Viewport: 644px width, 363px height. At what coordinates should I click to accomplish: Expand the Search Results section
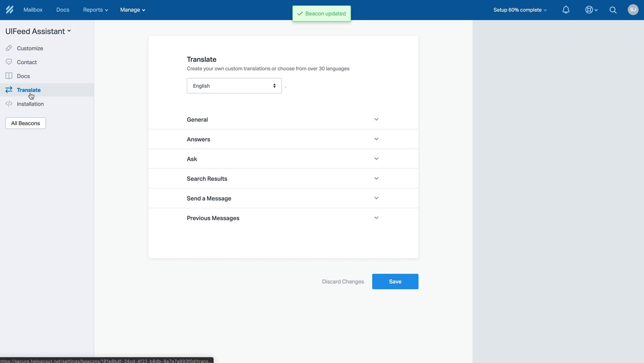[x=283, y=178]
